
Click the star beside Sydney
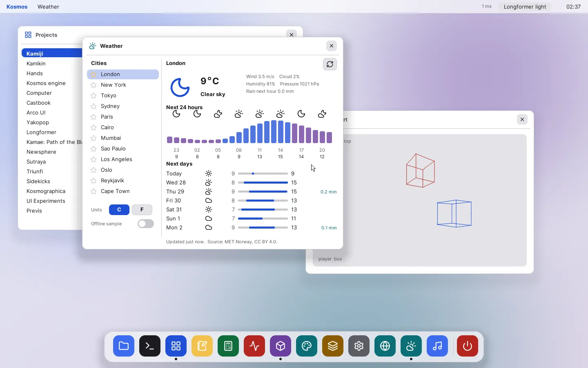[94, 106]
